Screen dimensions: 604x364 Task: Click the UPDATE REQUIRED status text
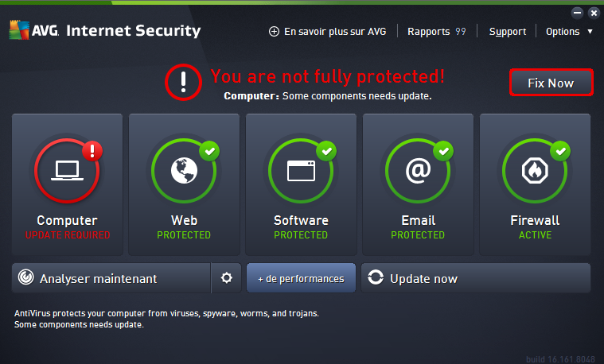[x=68, y=234]
